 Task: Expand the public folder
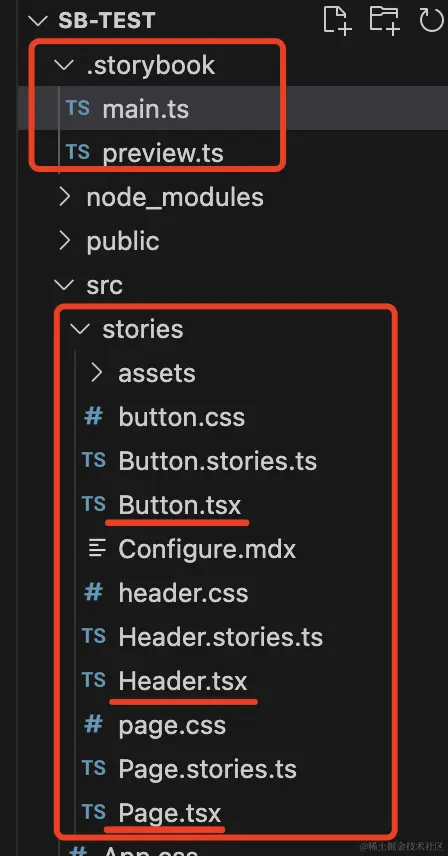pyautogui.click(x=65, y=241)
